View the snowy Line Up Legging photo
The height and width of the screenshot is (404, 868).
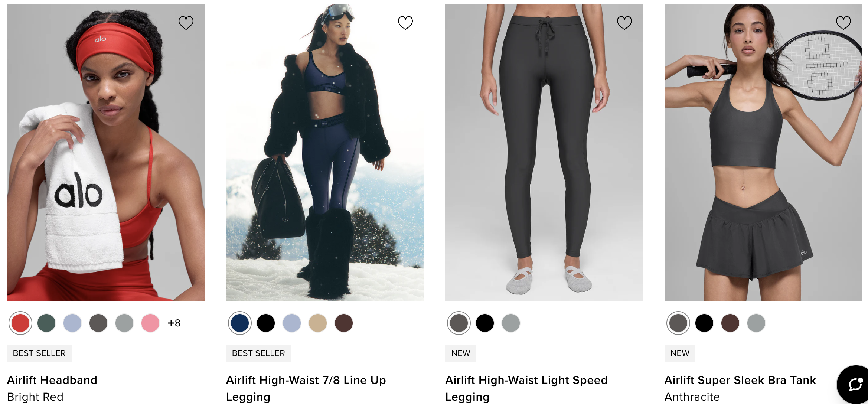[x=325, y=153]
